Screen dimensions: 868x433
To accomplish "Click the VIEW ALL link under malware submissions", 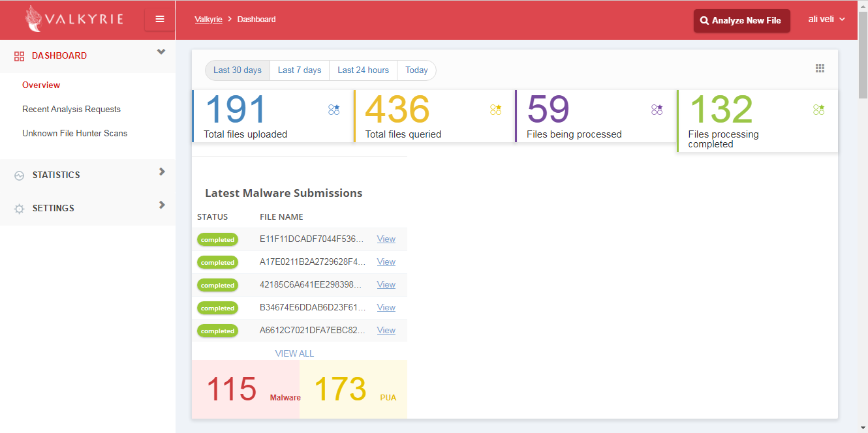I will click(x=294, y=353).
